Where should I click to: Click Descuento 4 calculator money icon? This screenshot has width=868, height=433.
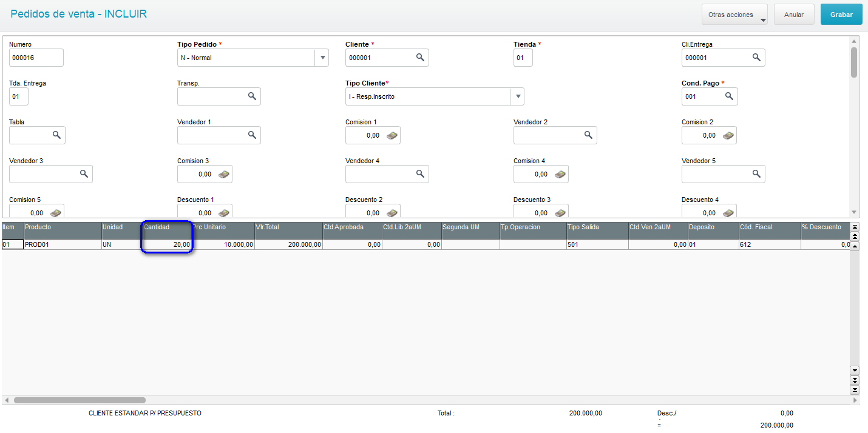click(x=728, y=212)
